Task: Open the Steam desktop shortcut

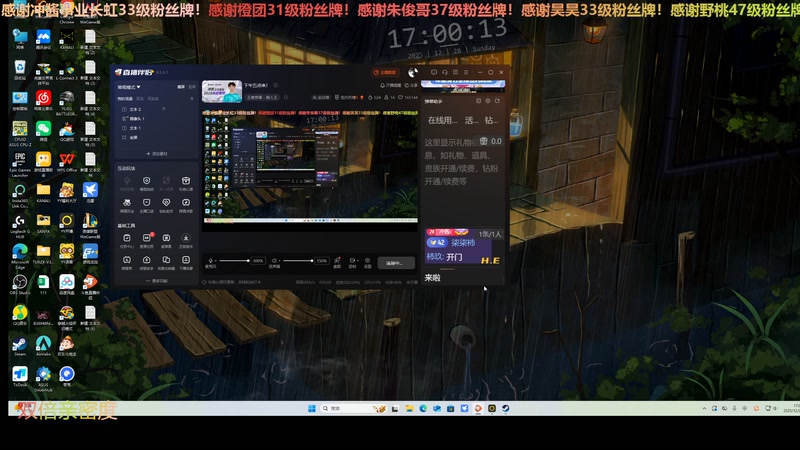Action: pos(19,345)
